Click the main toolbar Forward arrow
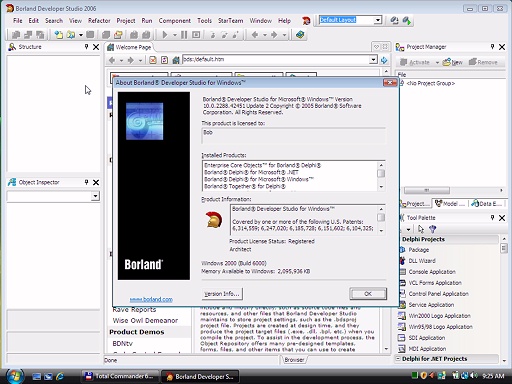 (x=274, y=35)
